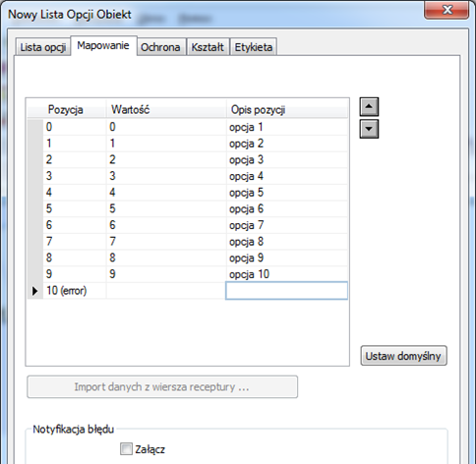Click Wartość cell in the opcja 4 row
476x464 pixels.
(x=166, y=176)
